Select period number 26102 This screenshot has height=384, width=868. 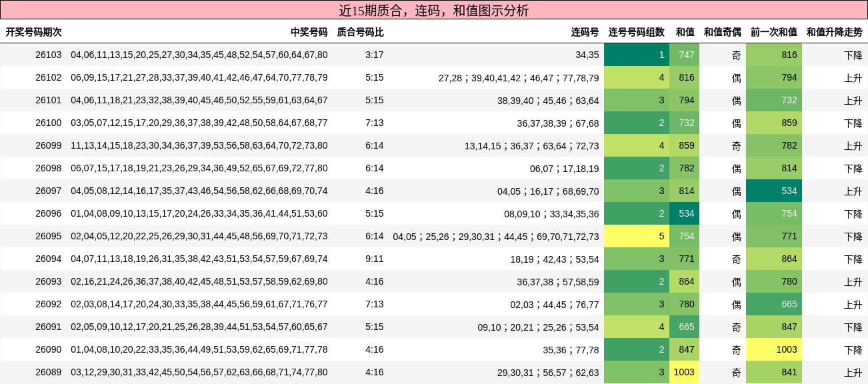click(48, 77)
